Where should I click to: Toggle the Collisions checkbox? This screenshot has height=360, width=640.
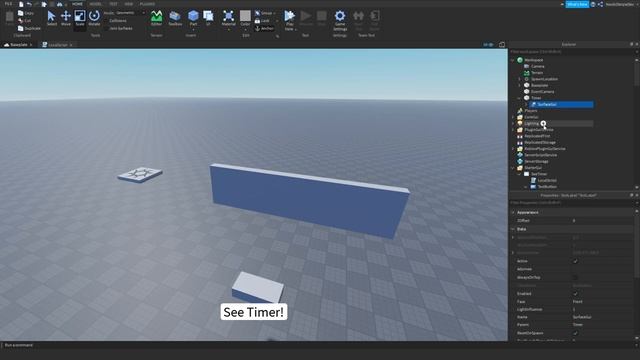coord(115,20)
